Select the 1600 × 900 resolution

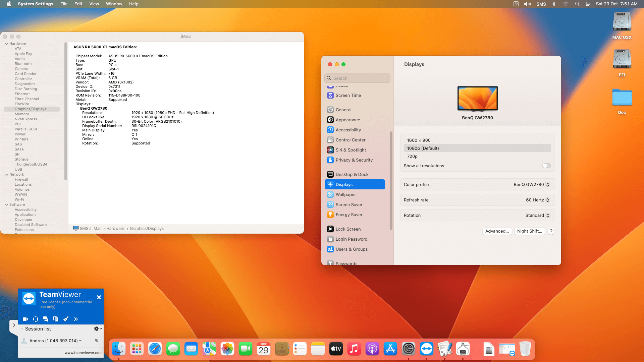coord(477,140)
